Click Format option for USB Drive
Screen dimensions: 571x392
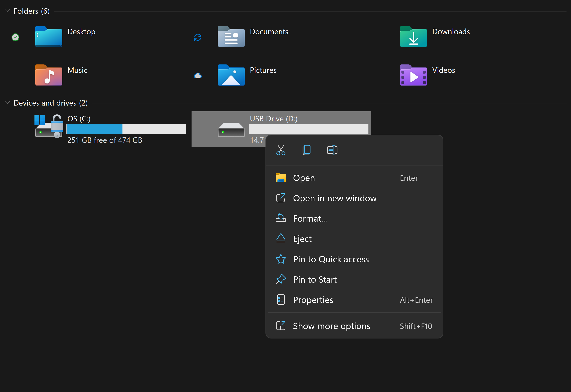[x=310, y=218]
